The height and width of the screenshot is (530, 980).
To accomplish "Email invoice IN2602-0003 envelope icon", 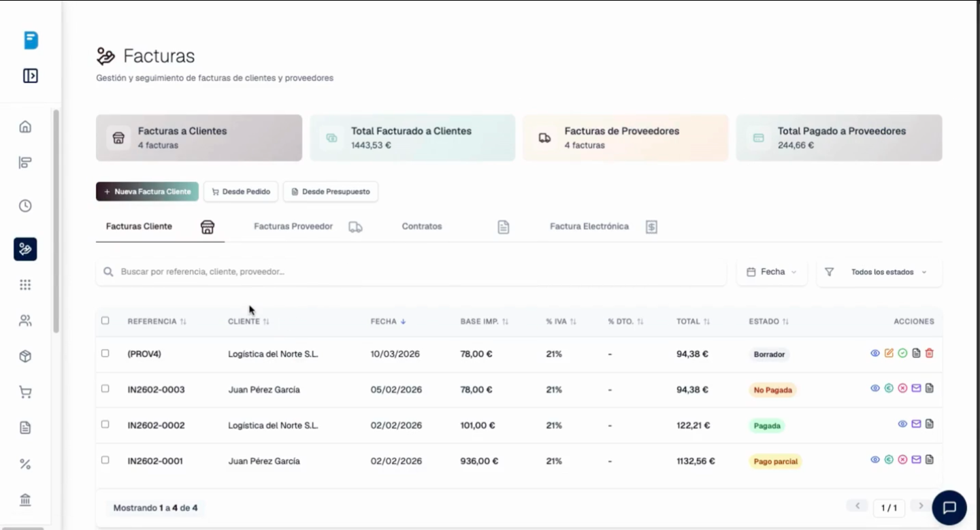I will [916, 388].
